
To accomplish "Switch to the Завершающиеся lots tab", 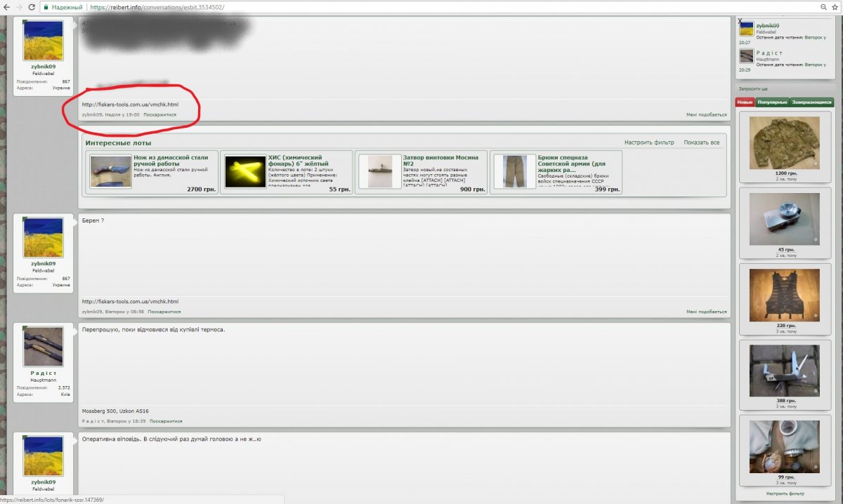I will 812,102.
